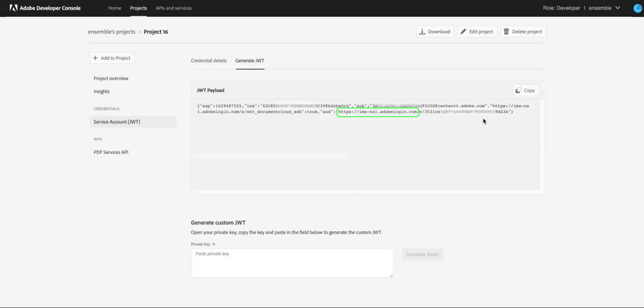Image resolution: width=644 pixels, height=308 pixels.
Task: Expand the ensemble organization dropdown
Action: point(605,8)
